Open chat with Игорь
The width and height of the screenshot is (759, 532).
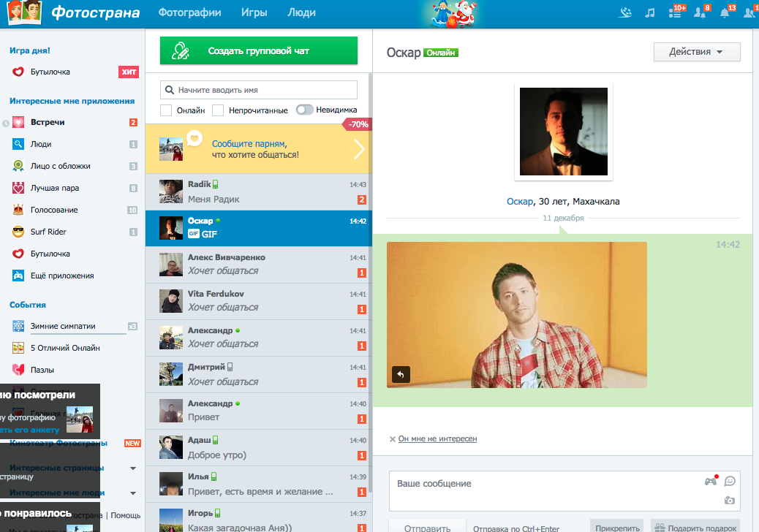pos(259,518)
